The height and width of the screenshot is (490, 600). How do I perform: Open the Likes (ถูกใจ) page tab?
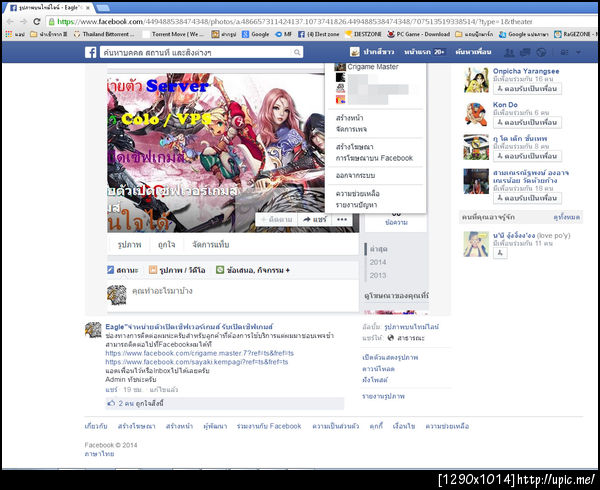click(x=166, y=244)
